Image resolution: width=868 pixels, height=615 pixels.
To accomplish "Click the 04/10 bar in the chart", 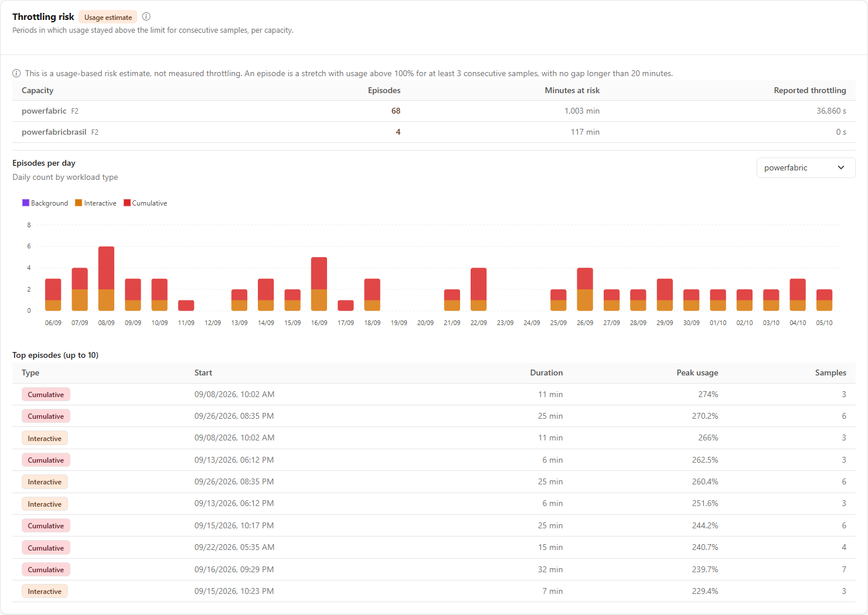I will pyautogui.click(x=798, y=295).
